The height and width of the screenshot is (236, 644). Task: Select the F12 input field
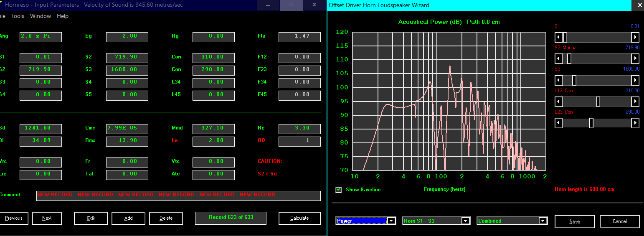299,58
